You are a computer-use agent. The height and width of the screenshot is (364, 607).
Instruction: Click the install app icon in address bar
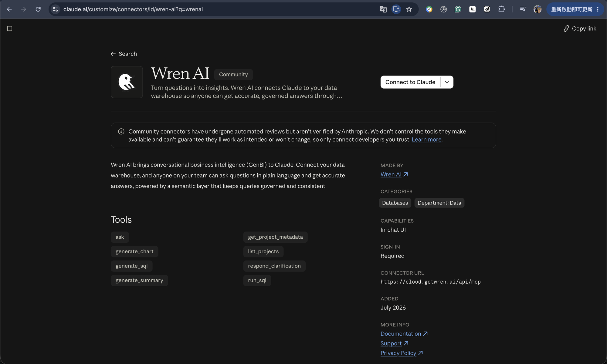(x=396, y=9)
